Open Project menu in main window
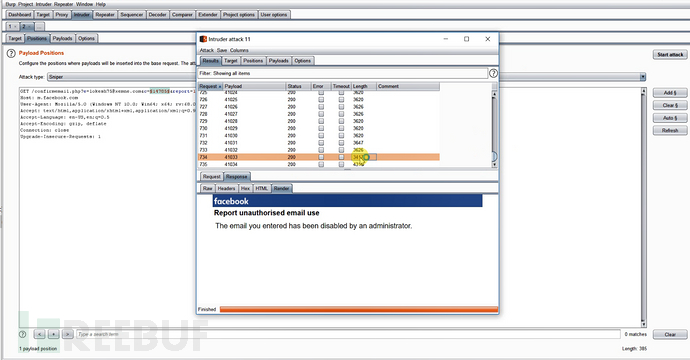 pyautogui.click(x=26, y=4)
